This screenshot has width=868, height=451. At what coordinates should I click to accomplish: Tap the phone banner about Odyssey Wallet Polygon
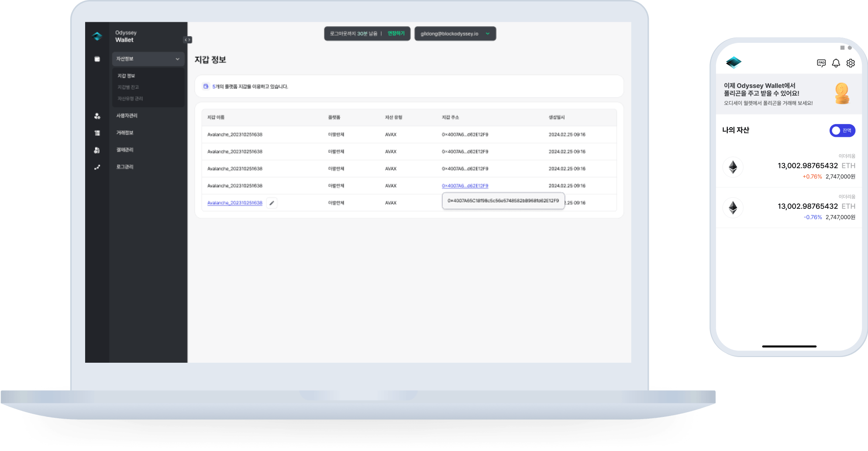(x=789, y=94)
